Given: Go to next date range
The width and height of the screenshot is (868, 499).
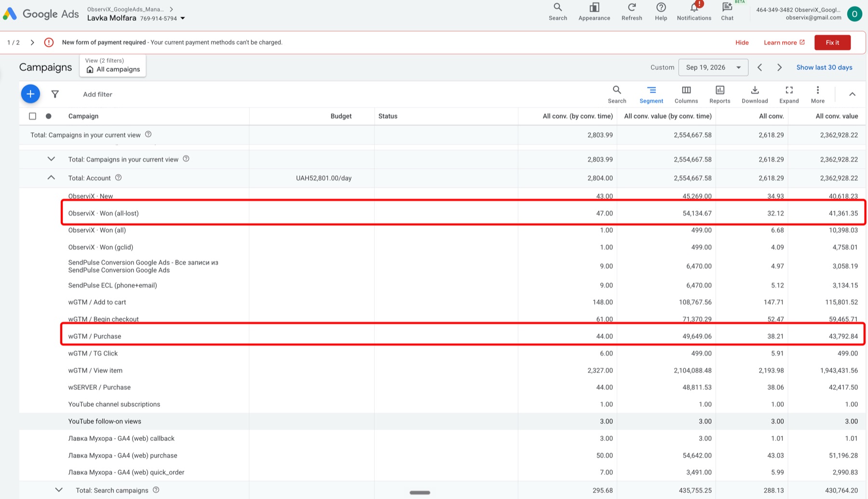Looking at the screenshot, I should coord(779,68).
